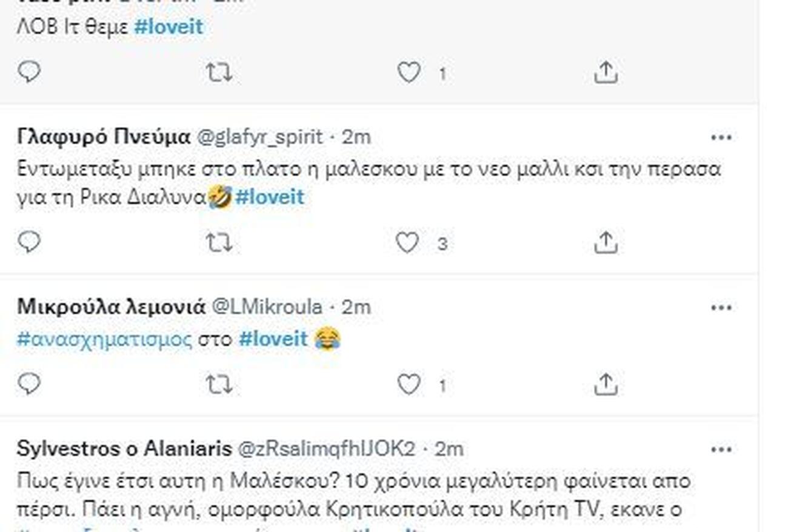The width and height of the screenshot is (788, 532).
Task: Like the tweet by @glafyr_spirit
Action: point(408,243)
